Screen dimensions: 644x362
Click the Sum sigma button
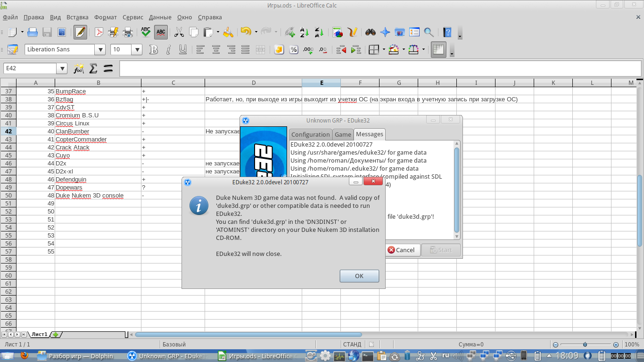coord(93,68)
